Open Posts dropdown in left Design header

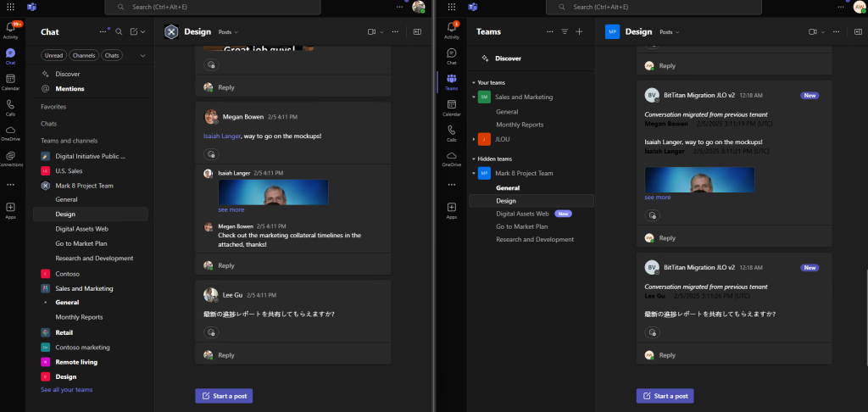[229, 32]
